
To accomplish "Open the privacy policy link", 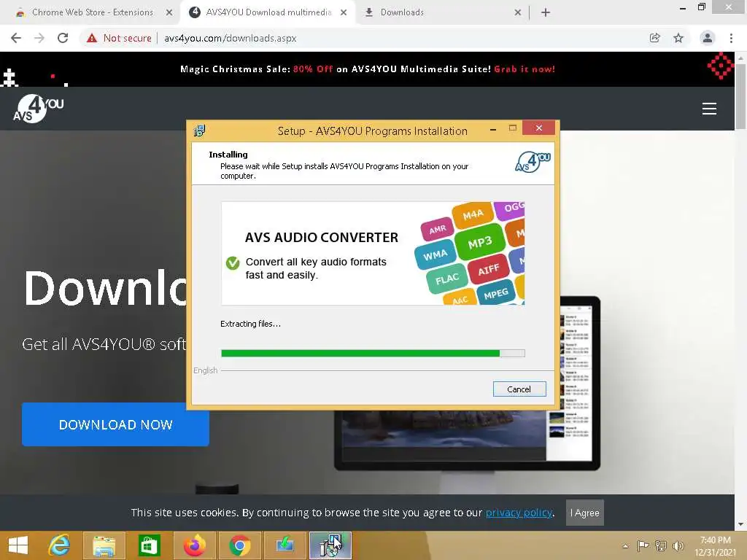I will (x=519, y=513).
